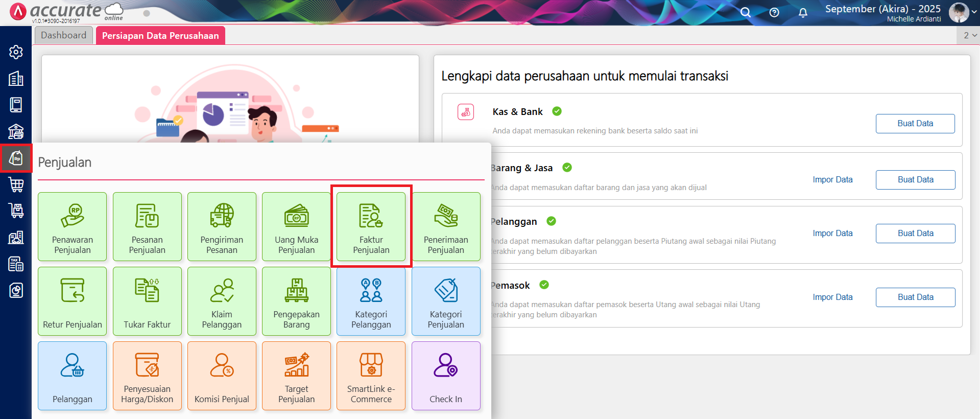Click green checkmark beside Pemasok
Viewport: 980px width, 419px height.
544,285
